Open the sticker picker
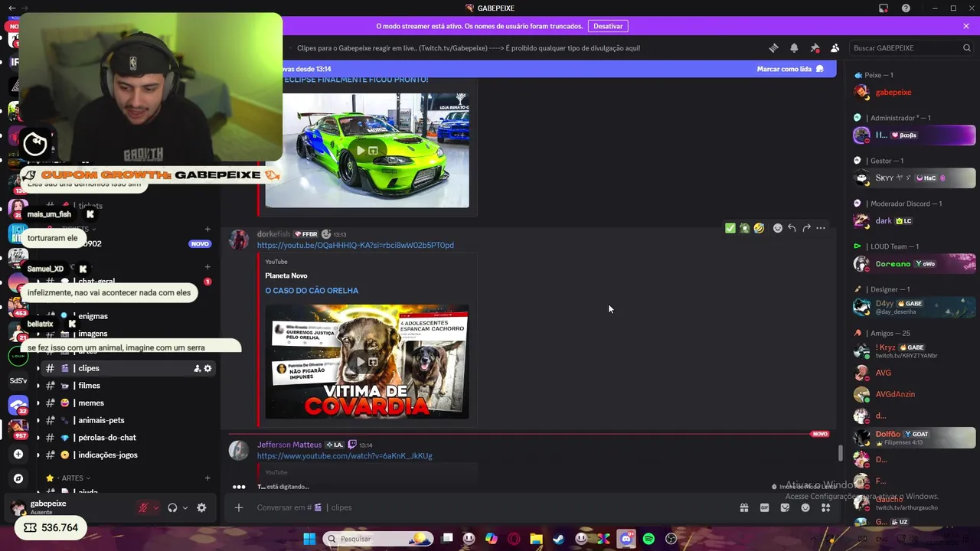This screenshot has height=551, width=980. [785, 507]
